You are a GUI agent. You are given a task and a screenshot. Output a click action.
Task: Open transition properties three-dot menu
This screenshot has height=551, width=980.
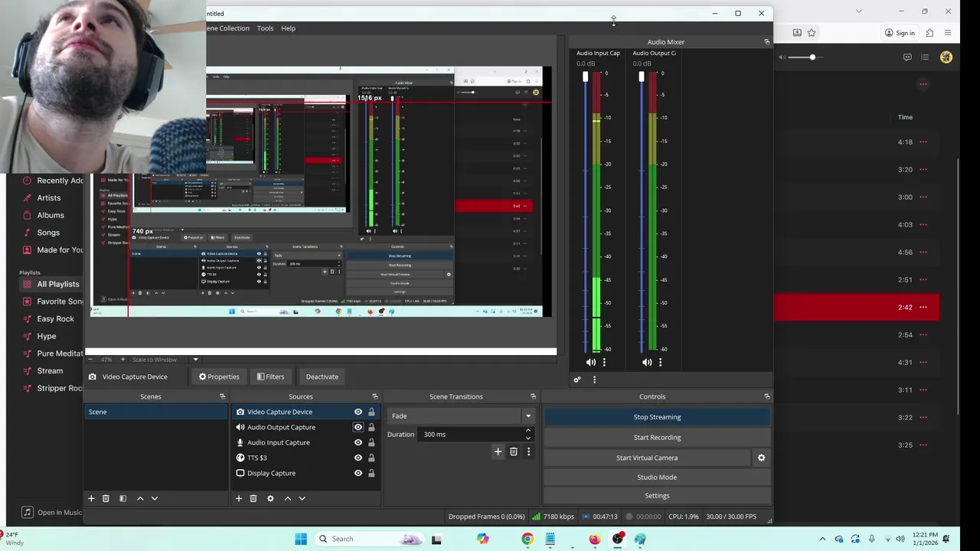[528, 452]
